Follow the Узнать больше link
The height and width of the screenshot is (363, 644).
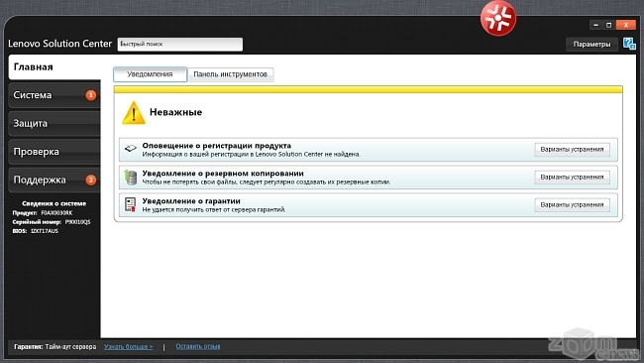point(128,346)
